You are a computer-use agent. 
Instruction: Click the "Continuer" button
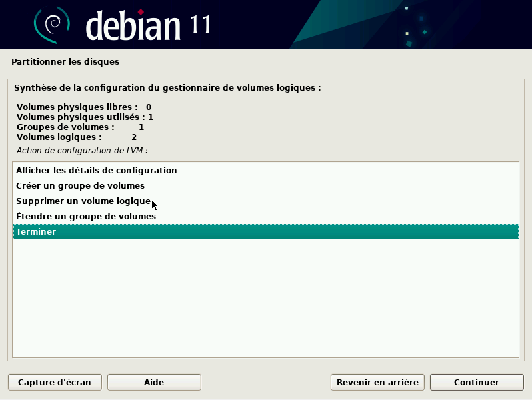point(476,382)
